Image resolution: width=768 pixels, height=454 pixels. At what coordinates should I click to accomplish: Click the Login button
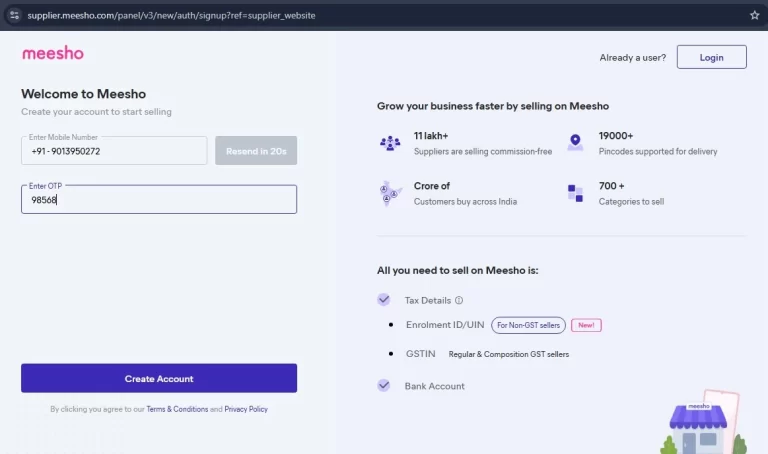point(712,57)
